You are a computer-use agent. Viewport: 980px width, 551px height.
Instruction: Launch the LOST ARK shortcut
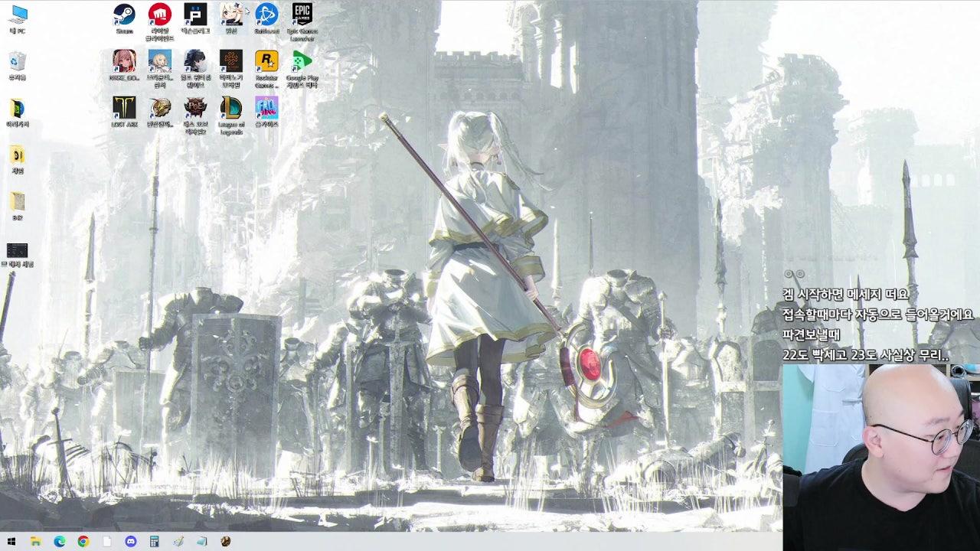124,111
